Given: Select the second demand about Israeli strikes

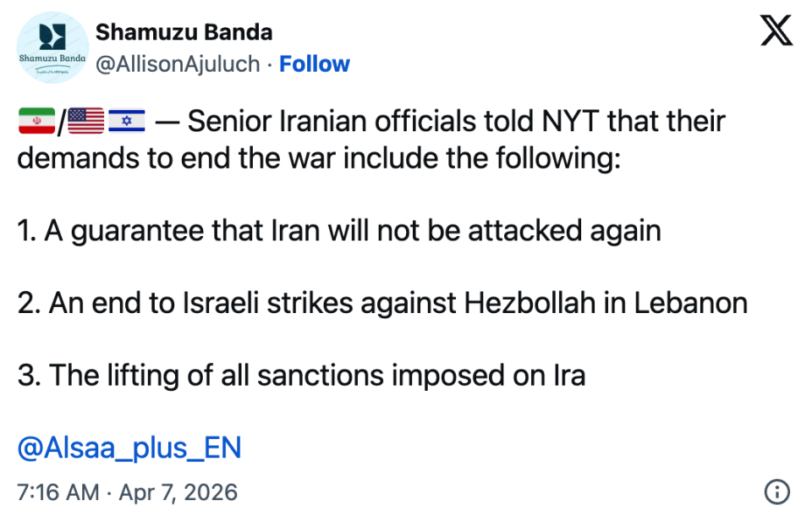Looking at the screenshot, I should (x=382, y=303).
